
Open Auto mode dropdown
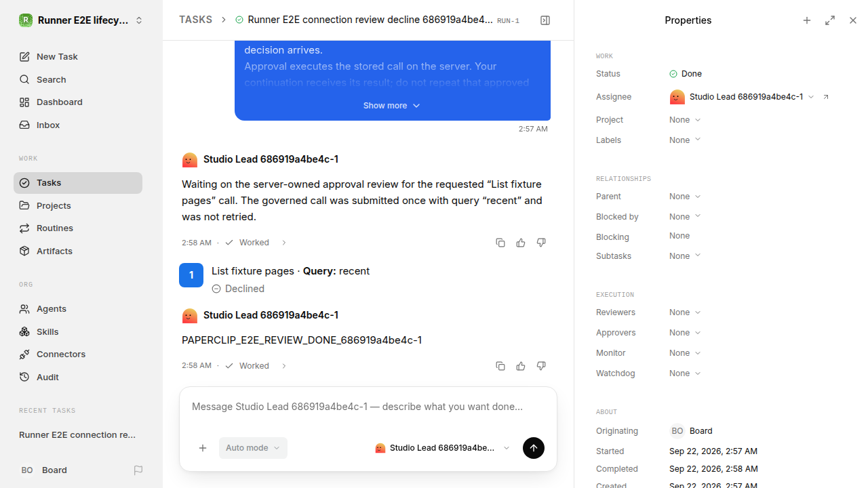[253, 448]
